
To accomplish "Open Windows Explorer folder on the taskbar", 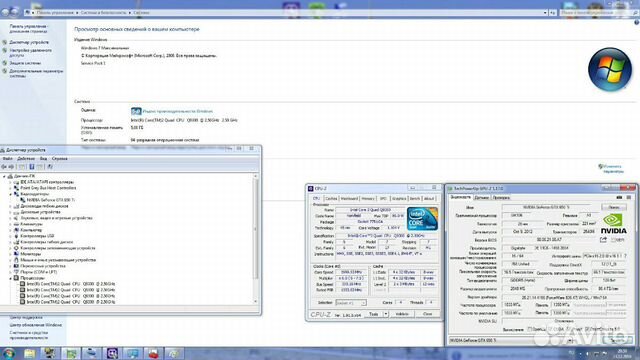I will pos(29,353).
